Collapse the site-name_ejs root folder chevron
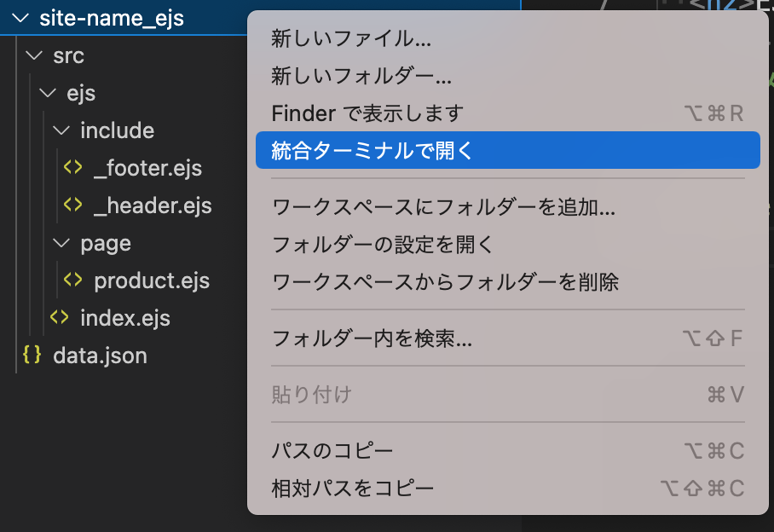This screenshot has height=532, width=774. [21, 18]
